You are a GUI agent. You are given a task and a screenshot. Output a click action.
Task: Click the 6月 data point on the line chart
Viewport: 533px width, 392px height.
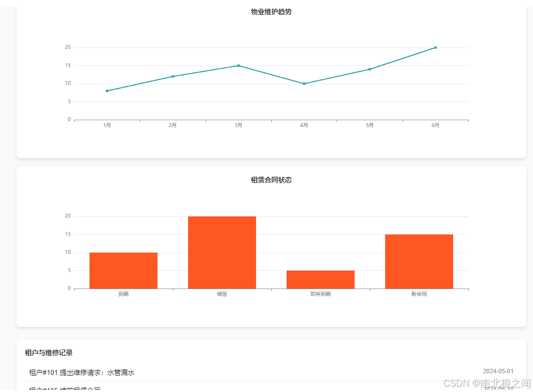pyautogui.click(x=436, y=48)
